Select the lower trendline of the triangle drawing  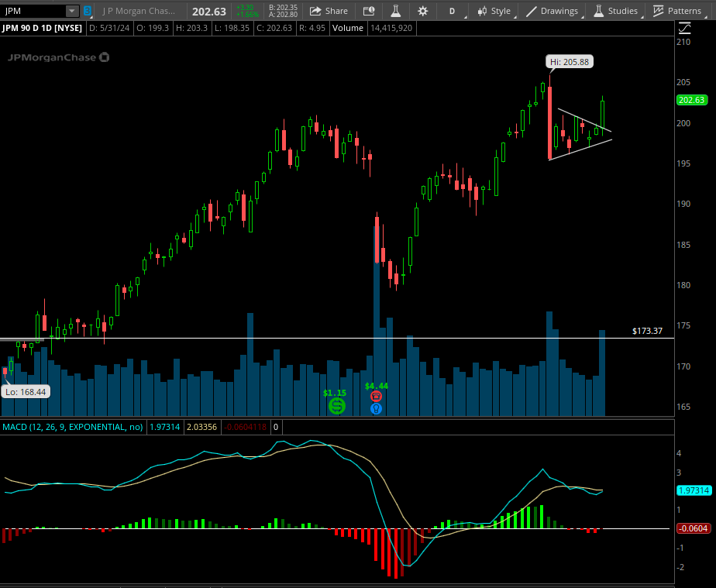tap(580, 150)
